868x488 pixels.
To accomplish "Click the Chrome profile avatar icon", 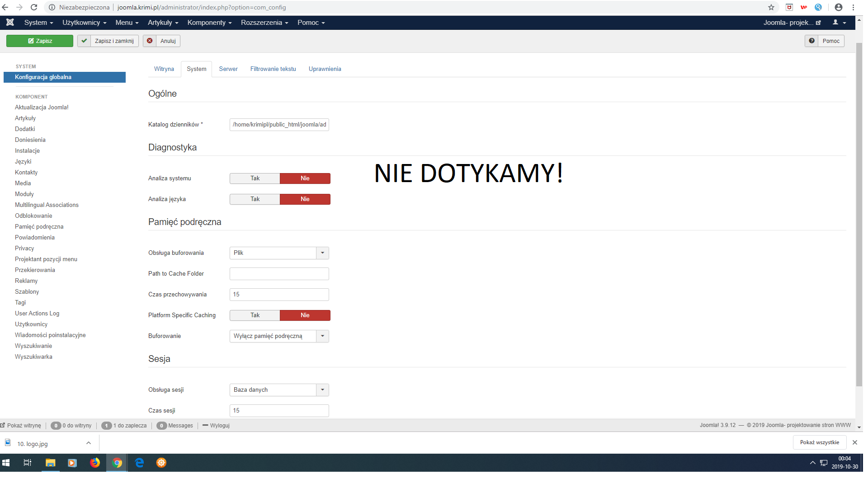I will pos(839,7).
